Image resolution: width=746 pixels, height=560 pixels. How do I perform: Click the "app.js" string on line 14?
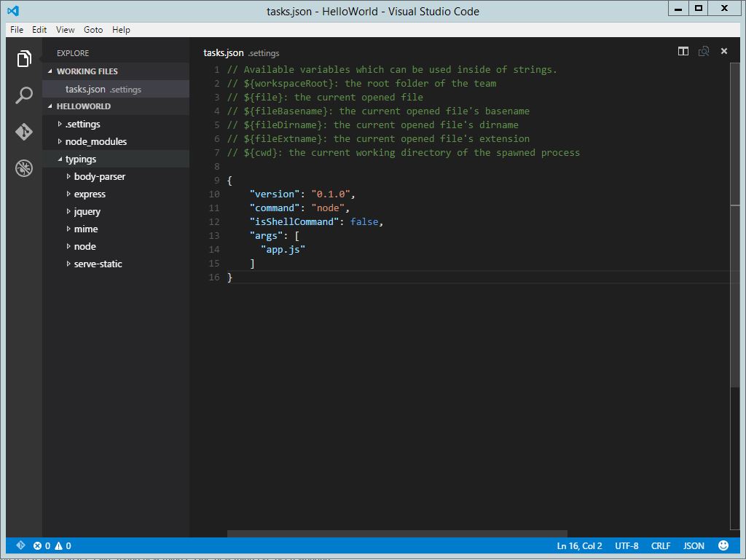pos(283,249)
